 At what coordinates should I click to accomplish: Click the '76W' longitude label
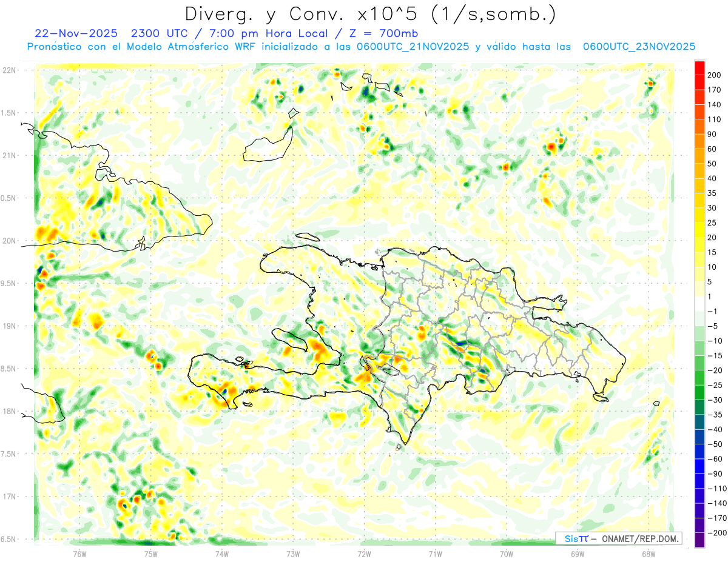79,554
